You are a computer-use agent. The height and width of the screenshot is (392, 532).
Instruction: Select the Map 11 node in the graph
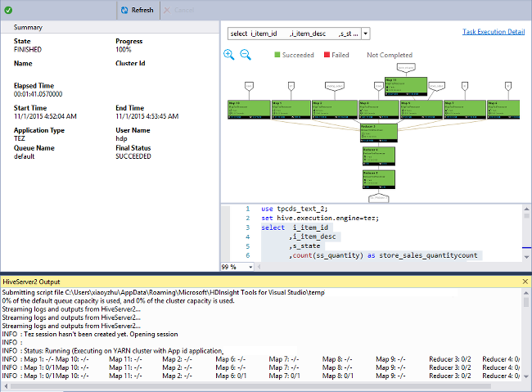pyautogui.click(x=407, y=85)
